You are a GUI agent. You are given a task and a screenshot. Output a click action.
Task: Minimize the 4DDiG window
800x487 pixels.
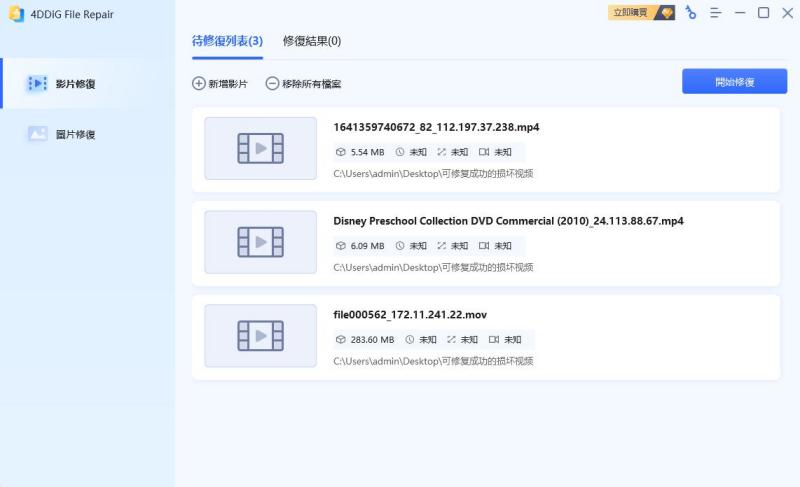point(740,13)
